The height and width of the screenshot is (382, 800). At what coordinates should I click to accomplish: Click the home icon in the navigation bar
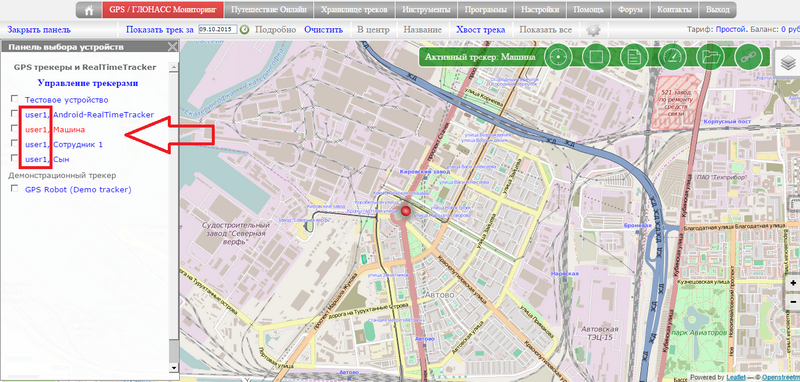tap(89, 10)
